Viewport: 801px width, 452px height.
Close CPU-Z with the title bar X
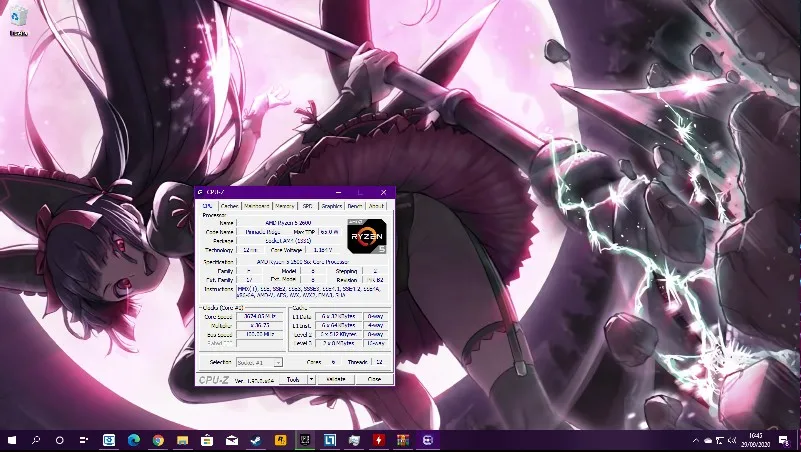click(384, 192)
